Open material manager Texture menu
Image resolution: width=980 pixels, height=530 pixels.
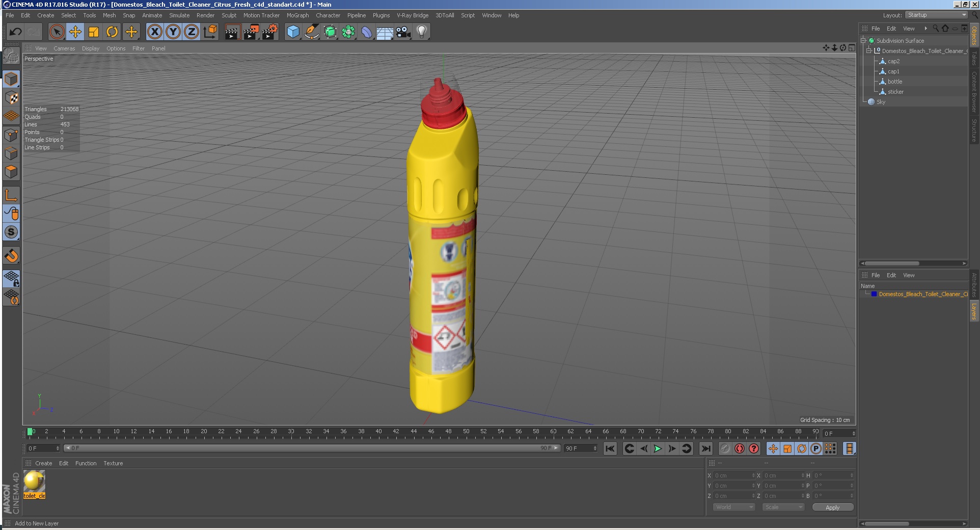tap(113, 463)
